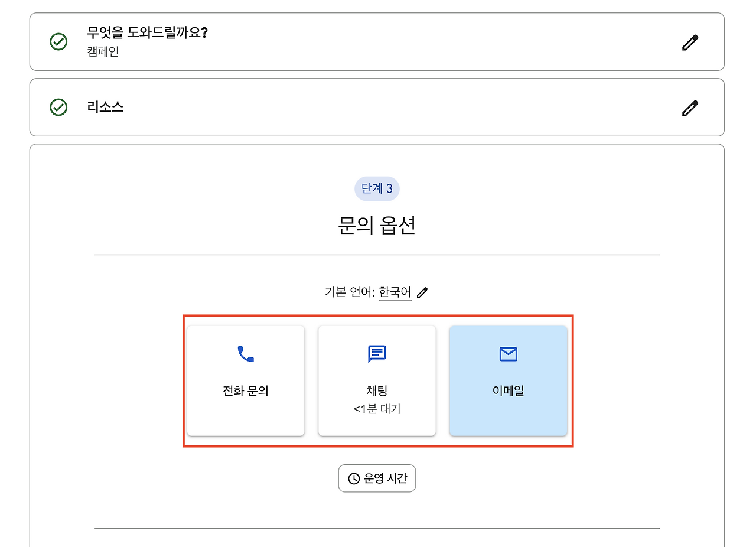The image size is (756, 547).
Task: Click the green checkmark beside 무엇을 도와드릴까요?
Action: point(57,41)
